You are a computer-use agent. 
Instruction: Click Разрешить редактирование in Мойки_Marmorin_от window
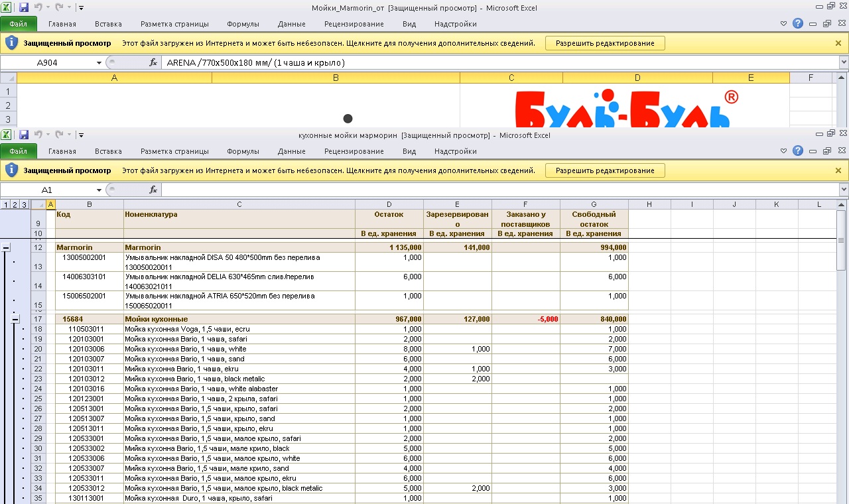[605, 43]
